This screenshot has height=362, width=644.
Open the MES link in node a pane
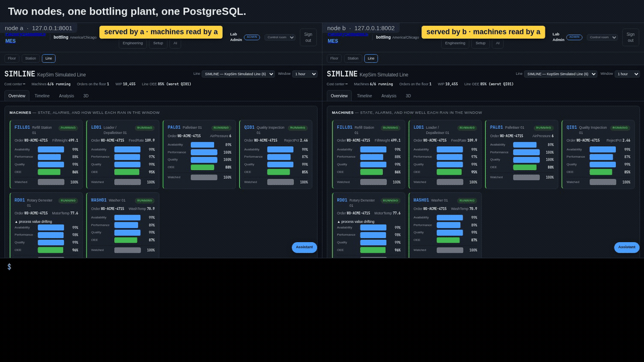(11, 41)
